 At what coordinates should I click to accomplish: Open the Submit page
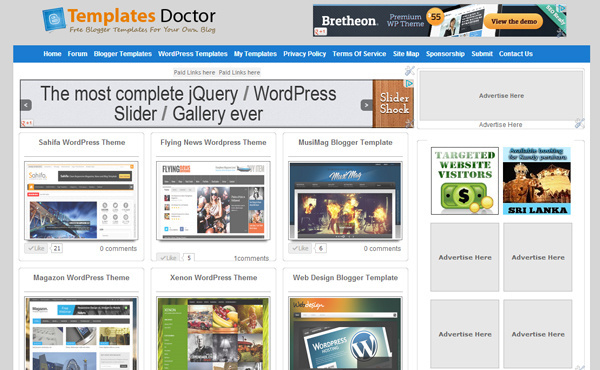[482, 54]
